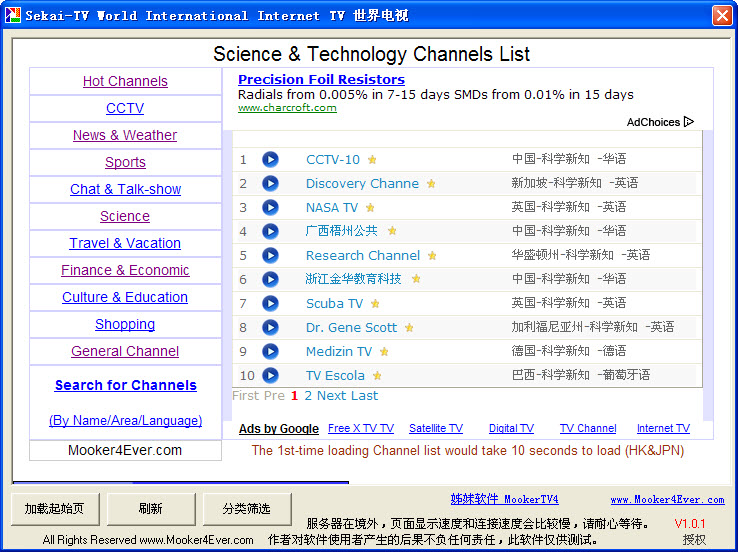Click play icon for NASA TV
Screen dimensions: 738x552
270,208
